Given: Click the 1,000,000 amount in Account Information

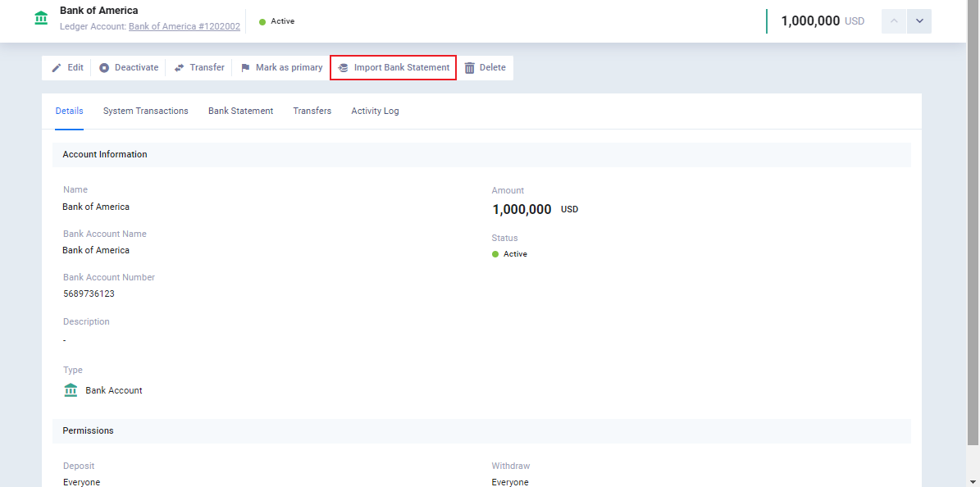Looking at the screenshot, I should 522,209.
